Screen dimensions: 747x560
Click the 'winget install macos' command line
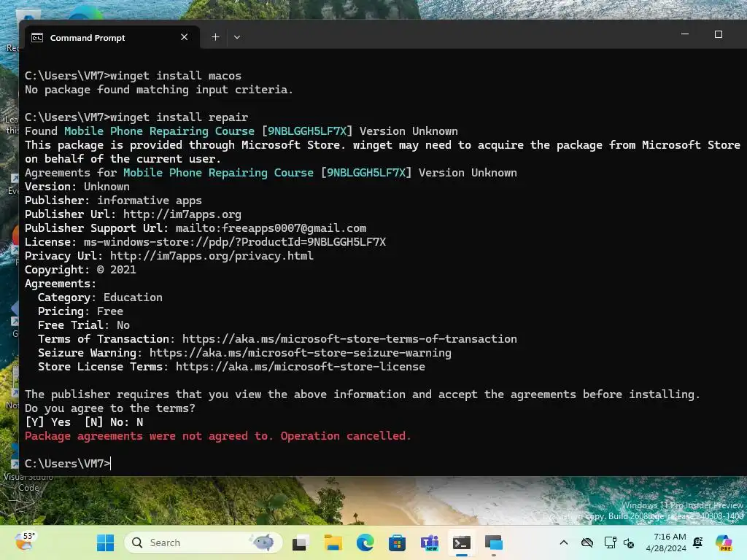[133, 76]
